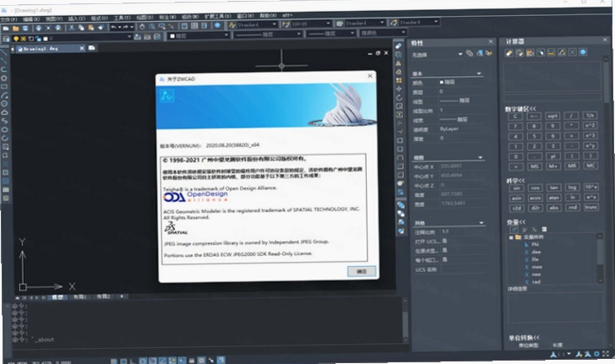
Task: Click the blue help circle icon in 计算器
Action: point(583,52)
